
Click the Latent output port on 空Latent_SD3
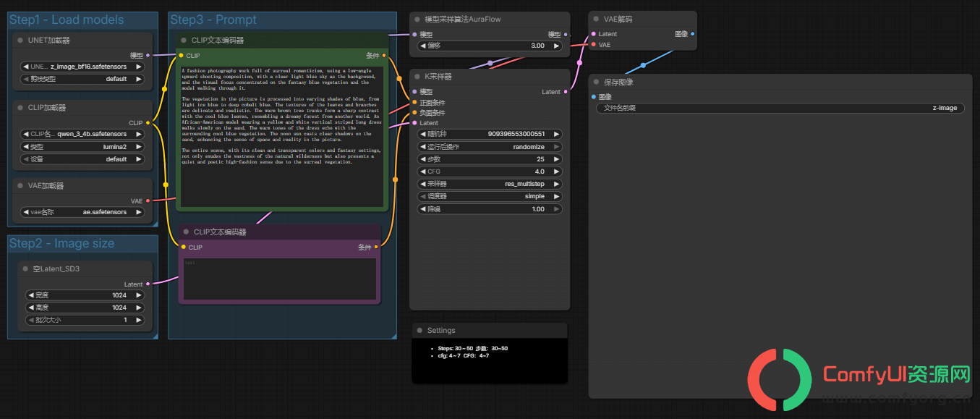(148, 284)
